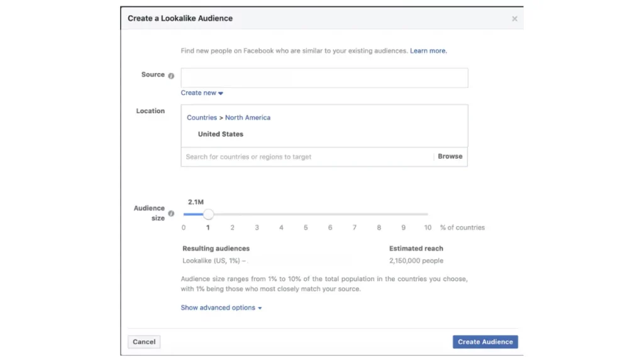Close the Lookalike Audience dialog
This screenshot has height=362, width=644.
click(x=514, y=19)
